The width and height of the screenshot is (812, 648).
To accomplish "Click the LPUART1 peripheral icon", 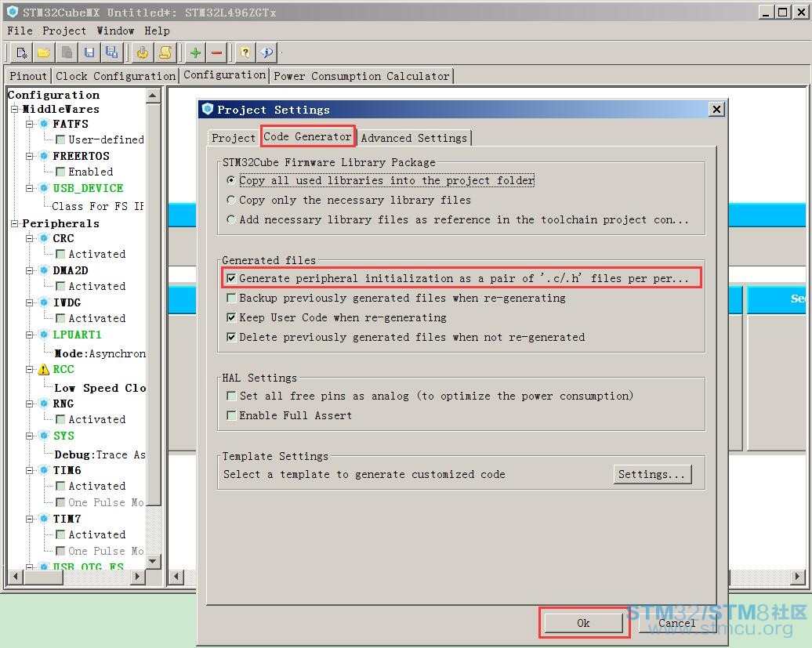I will (x=44, y=335).
